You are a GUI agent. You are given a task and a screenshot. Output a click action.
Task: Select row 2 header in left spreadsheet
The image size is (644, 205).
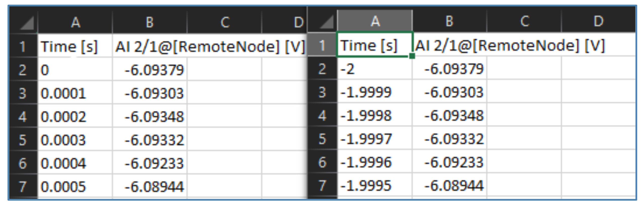tap(23, 70)
